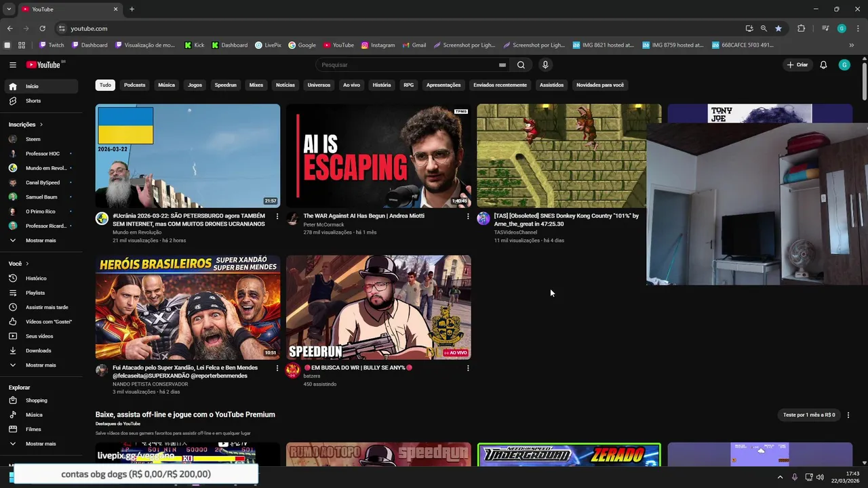
Task: Open the YouTube hamburger guide menu
Action: pyautogui.click(x=13, y=65)
